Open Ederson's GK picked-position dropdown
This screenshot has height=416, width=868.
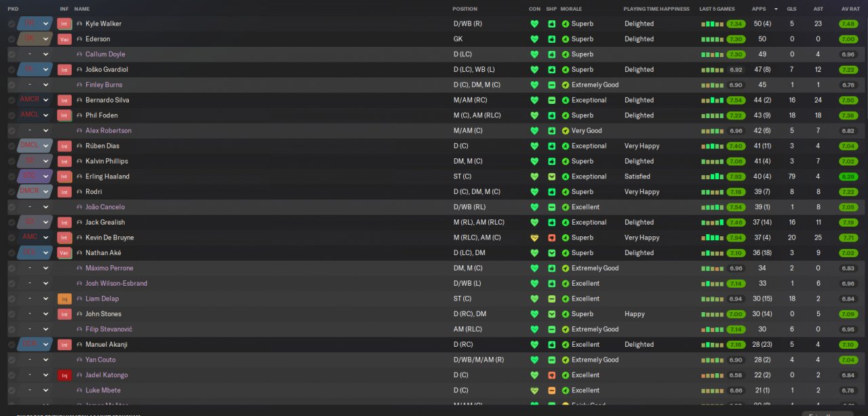pyautogui.click(x=45, y=39)
